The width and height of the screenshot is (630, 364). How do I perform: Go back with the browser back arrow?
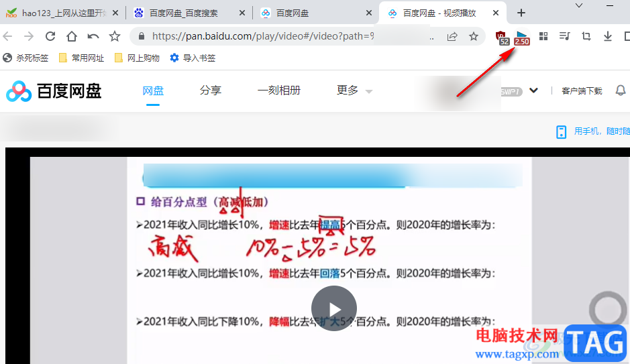coord(7,36)
